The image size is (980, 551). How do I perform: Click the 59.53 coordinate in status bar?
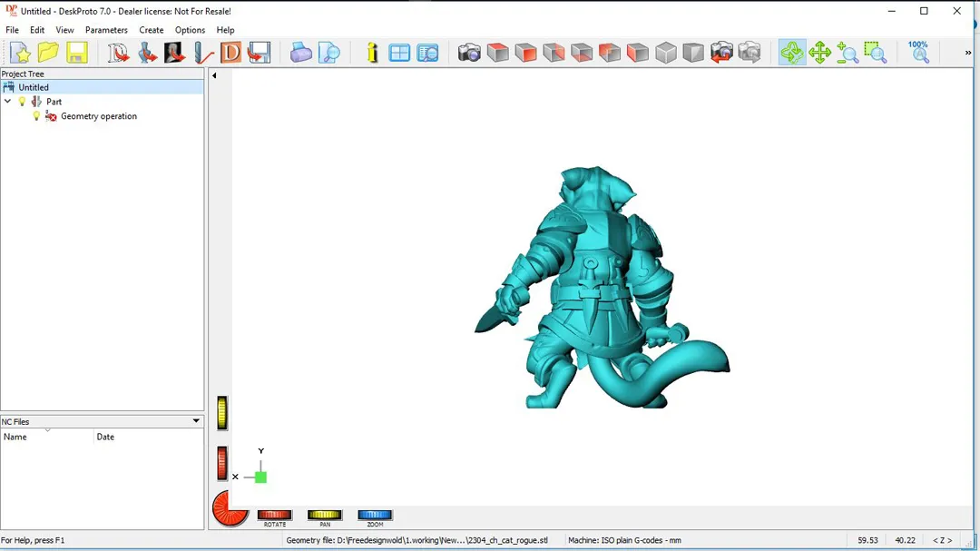point(867,540)
